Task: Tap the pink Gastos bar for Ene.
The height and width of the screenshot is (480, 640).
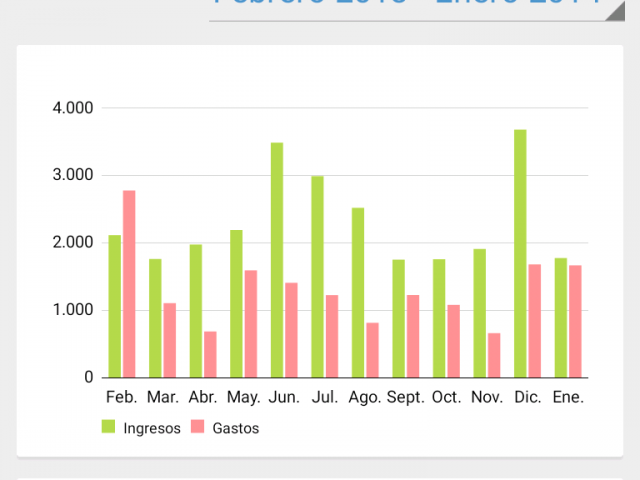Action: click(575, 322)
